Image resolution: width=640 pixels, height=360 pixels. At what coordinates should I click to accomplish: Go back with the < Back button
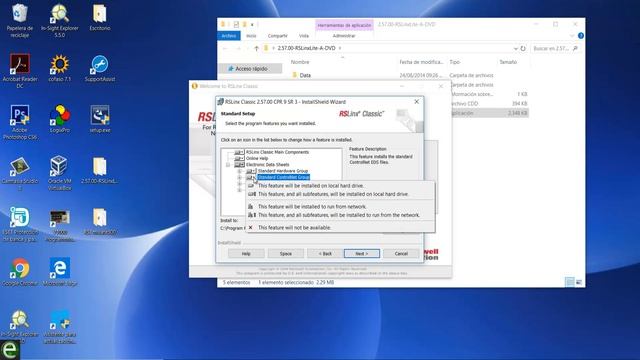(x=325, y=253)
